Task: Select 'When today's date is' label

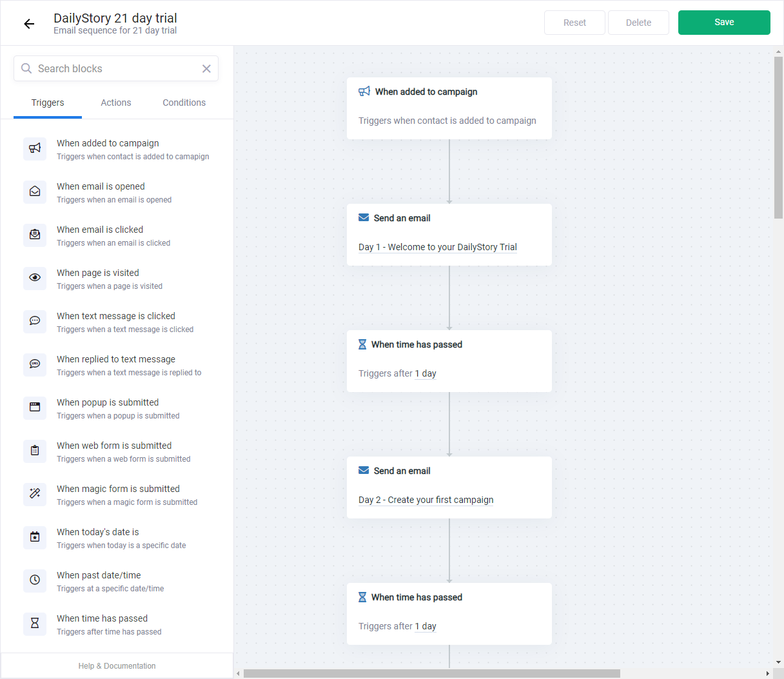Action: point(98,532)
